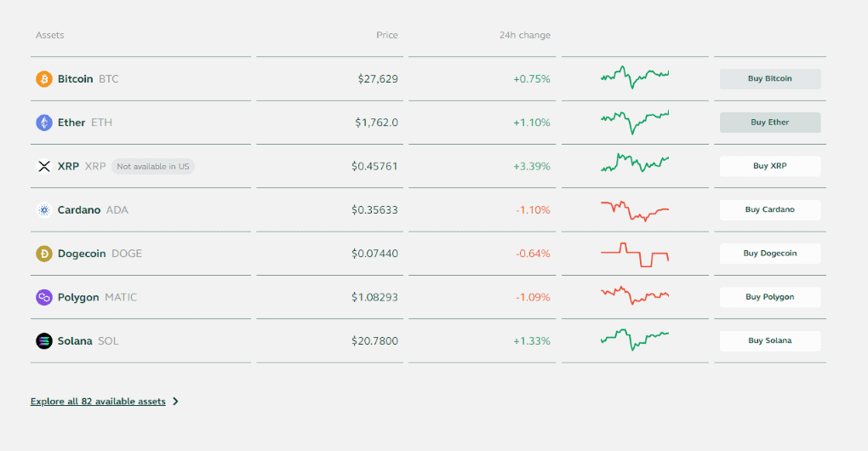868x451 pixels.
Task: Click the Price column header
Action: click(x=387, y=35)
